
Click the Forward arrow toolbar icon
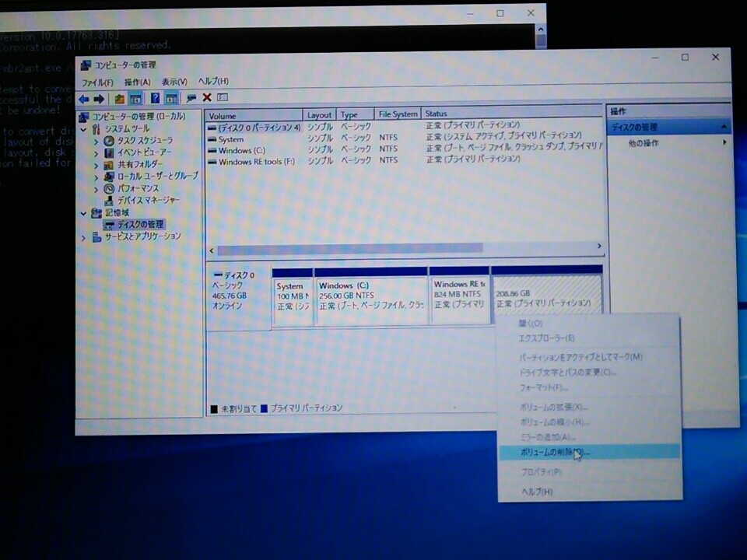[99, 99]
